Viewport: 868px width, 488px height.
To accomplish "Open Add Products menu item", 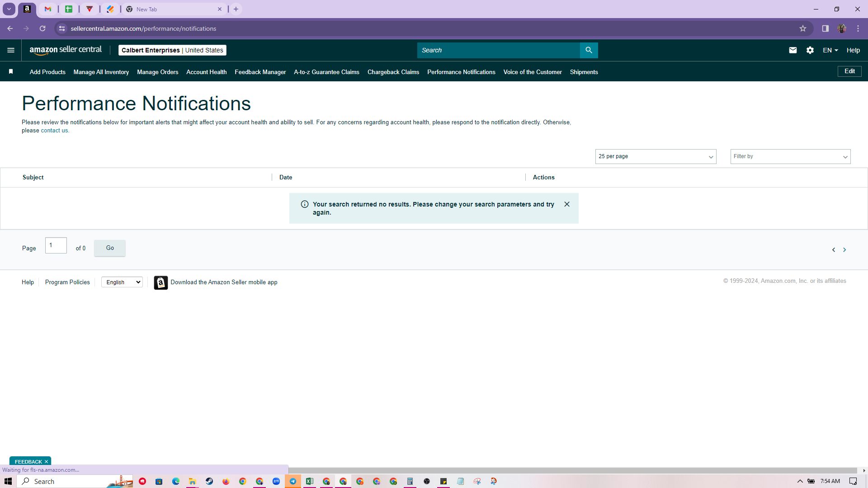I will pos(47,72).
